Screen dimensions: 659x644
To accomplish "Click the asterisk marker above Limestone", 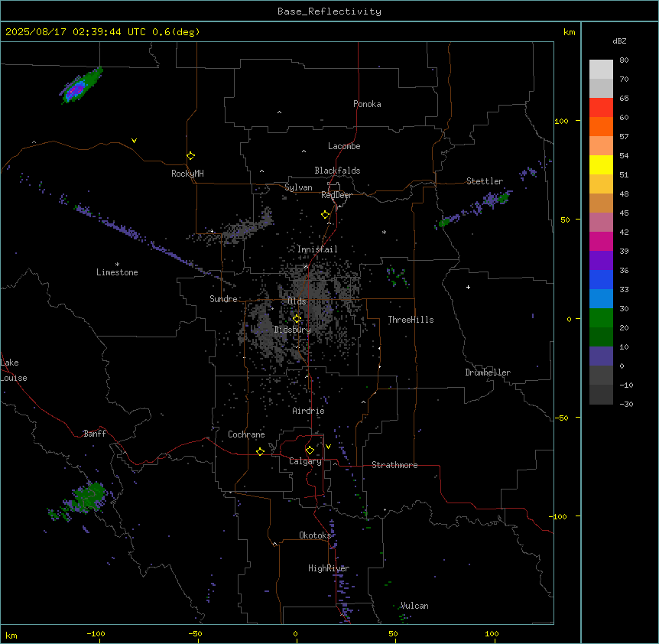I will pos(117,265).
